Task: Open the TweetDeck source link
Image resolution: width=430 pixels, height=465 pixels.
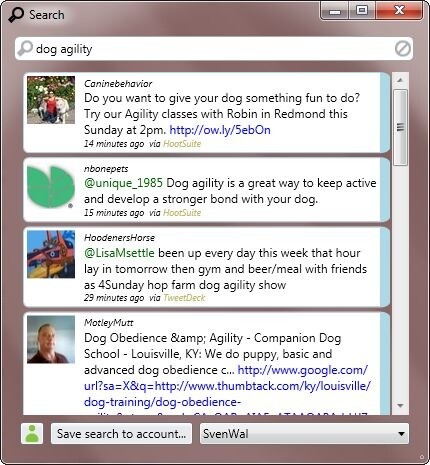Action: pyautogui.click(x=184, y=298)
